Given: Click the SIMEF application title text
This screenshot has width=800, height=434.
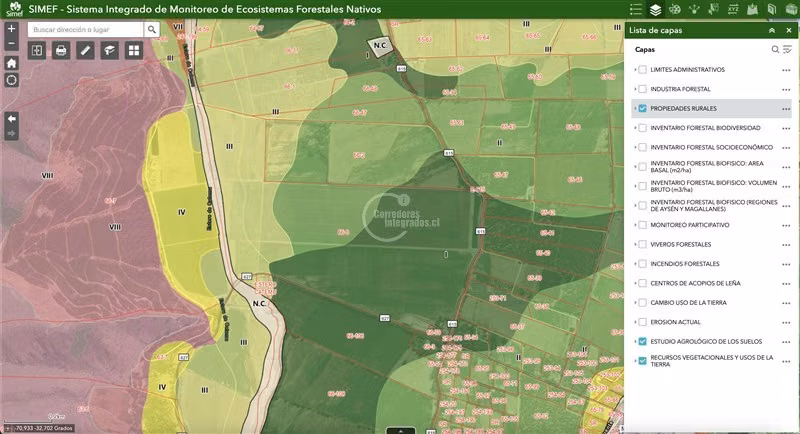Looking at the screenshot, I should tap(205, 9).
